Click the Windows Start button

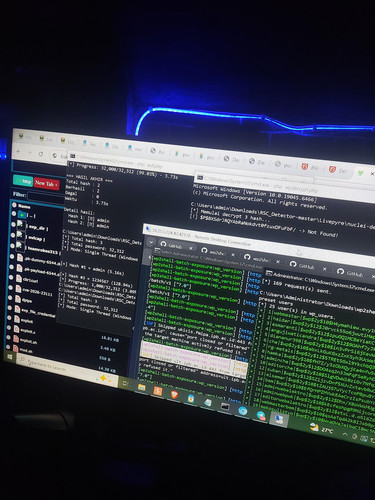[10, 357]
